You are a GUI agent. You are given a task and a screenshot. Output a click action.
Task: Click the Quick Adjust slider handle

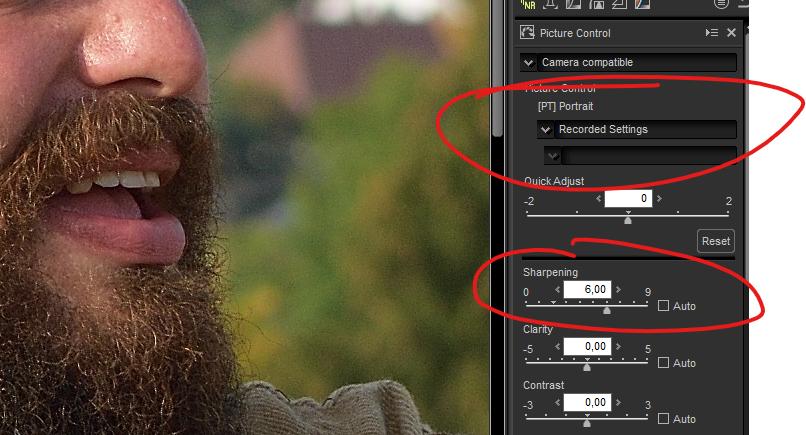(628, 220)
